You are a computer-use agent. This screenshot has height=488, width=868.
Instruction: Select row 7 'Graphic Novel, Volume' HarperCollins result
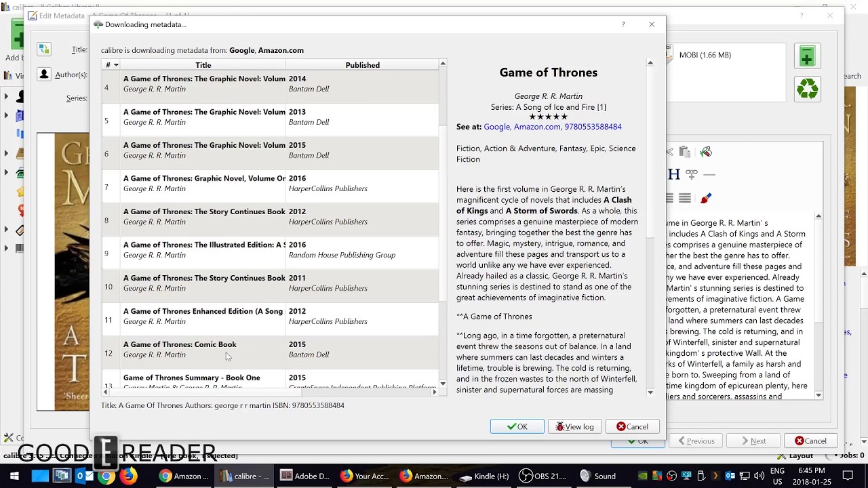click(270, 186)
